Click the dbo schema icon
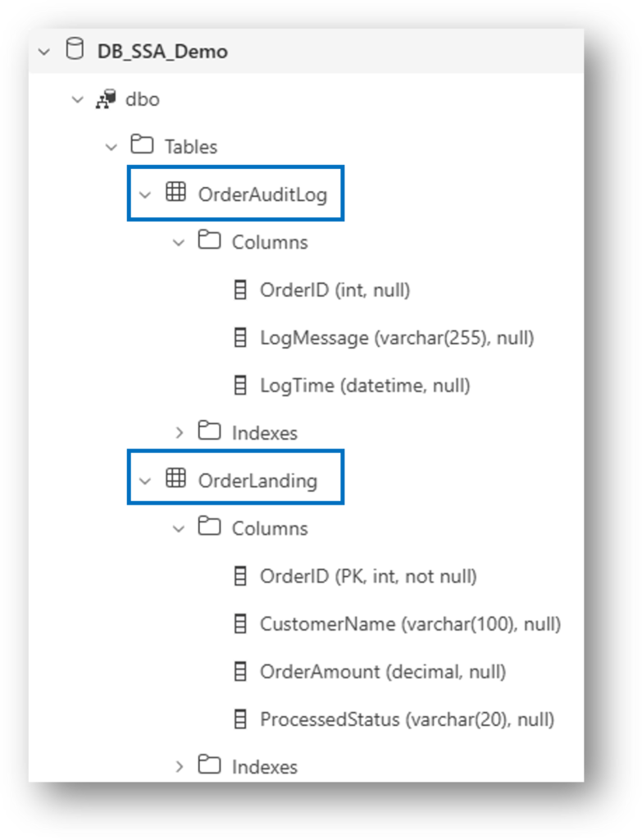642x840 pixels. (x=106, y=99)
